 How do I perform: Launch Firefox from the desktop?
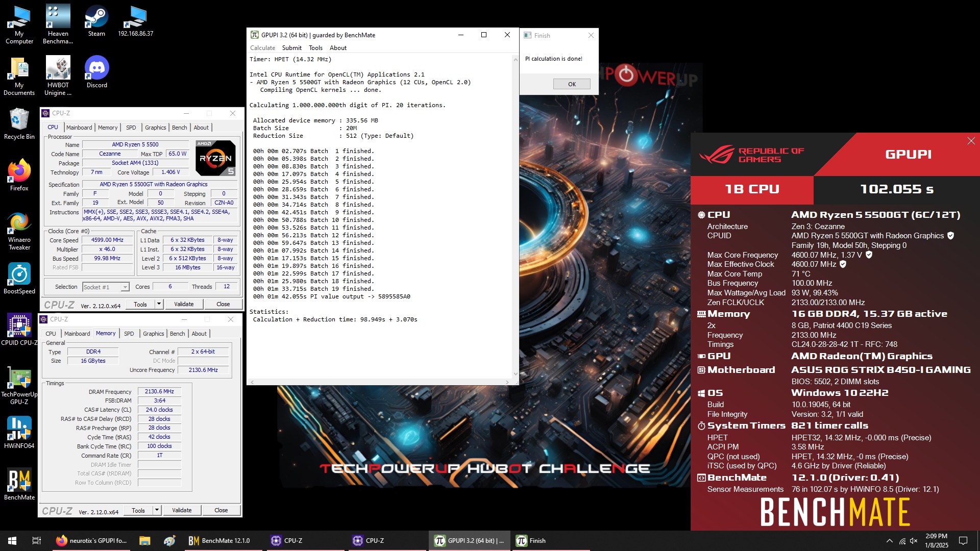pos(19,176)
